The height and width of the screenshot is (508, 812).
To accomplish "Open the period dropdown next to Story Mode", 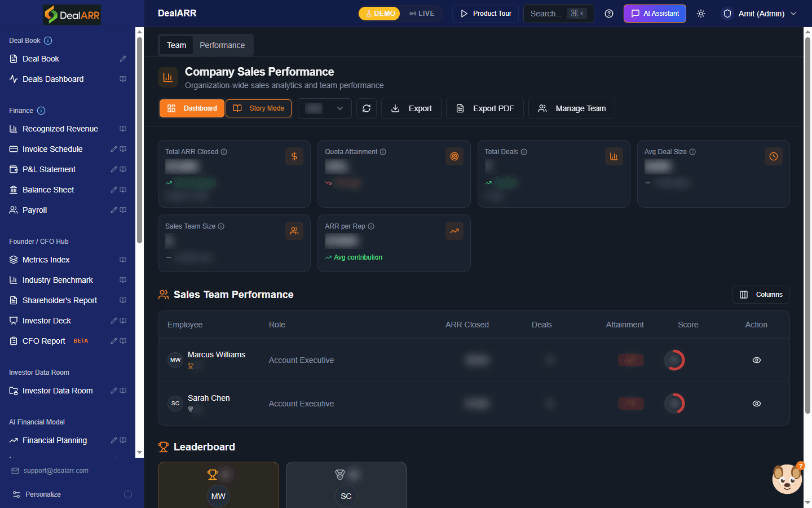I will pos(325,108).
